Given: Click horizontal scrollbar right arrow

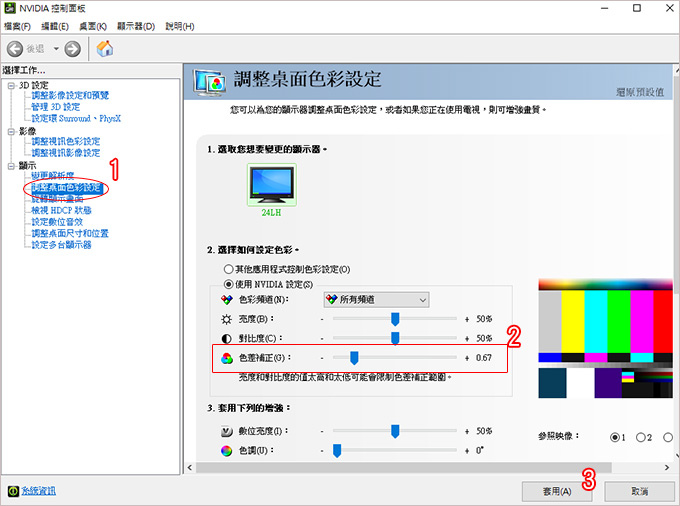Looking at the screenshot, I should (x=667, y=467).
